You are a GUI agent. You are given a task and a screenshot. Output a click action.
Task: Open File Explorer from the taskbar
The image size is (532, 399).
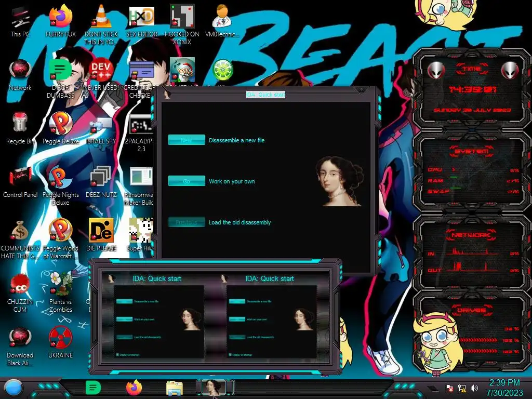(175, 388)
